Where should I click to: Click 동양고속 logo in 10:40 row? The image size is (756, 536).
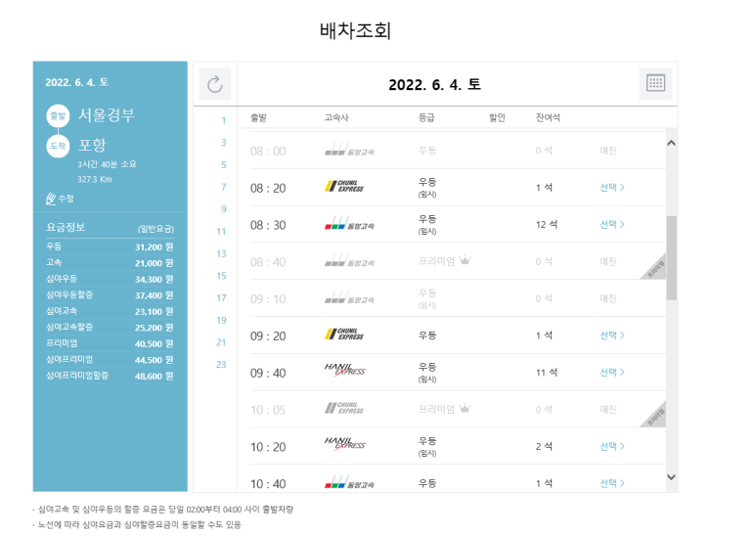click(349, 482)
